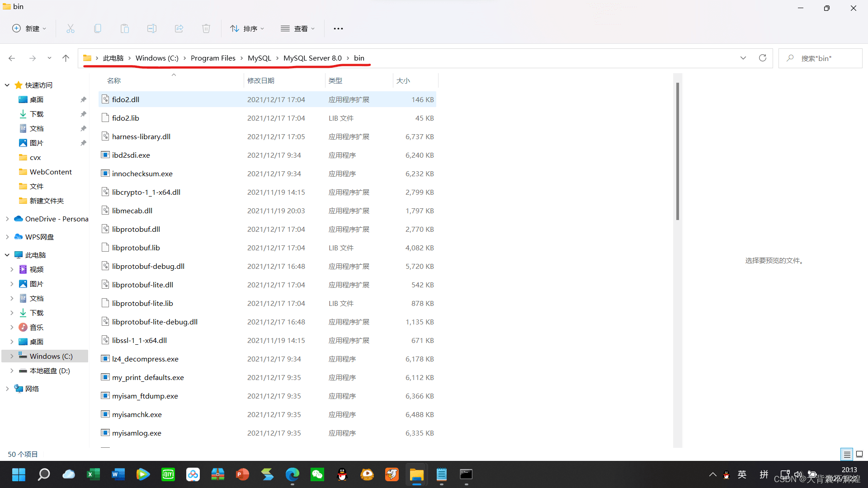Screen dimensions: 868x488
Task: Open the 查看 view menu
Action: [297, 28]
